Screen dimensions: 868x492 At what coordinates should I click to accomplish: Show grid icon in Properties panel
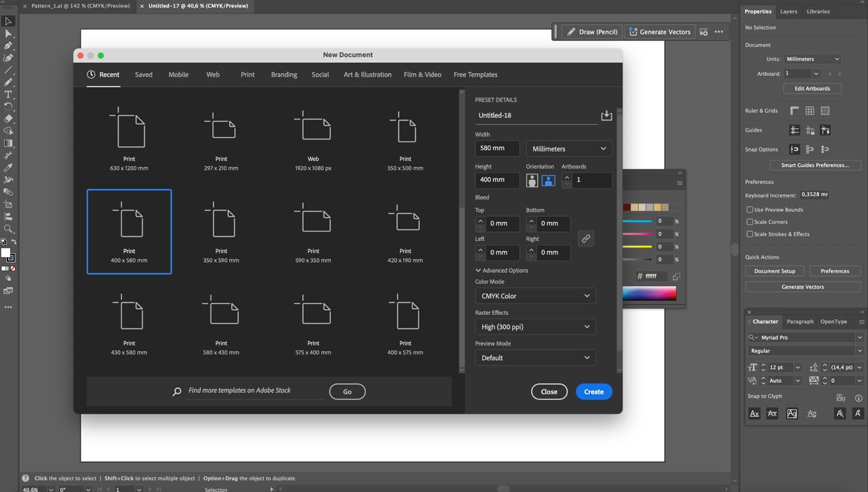coord(810,111)
